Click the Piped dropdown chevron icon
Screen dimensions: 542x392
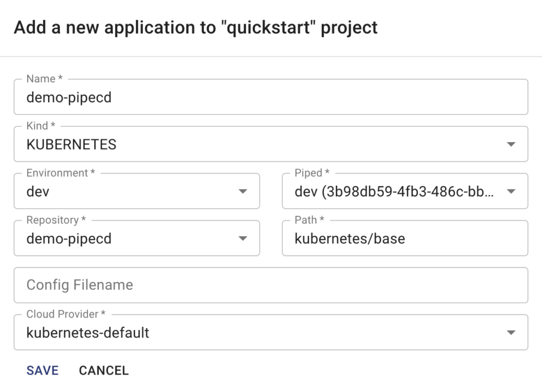coord(512,191)
